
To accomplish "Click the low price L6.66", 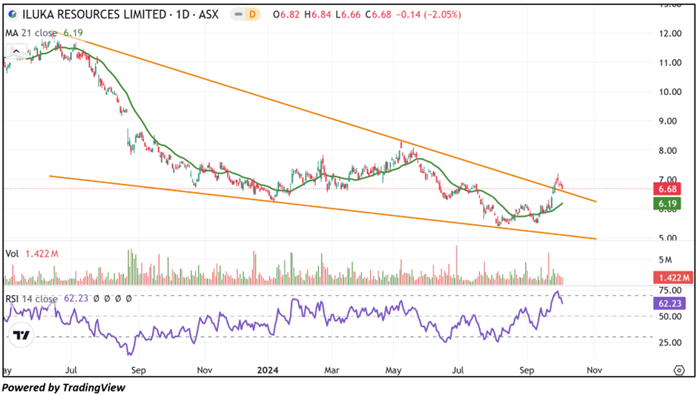I will point(348,15).
